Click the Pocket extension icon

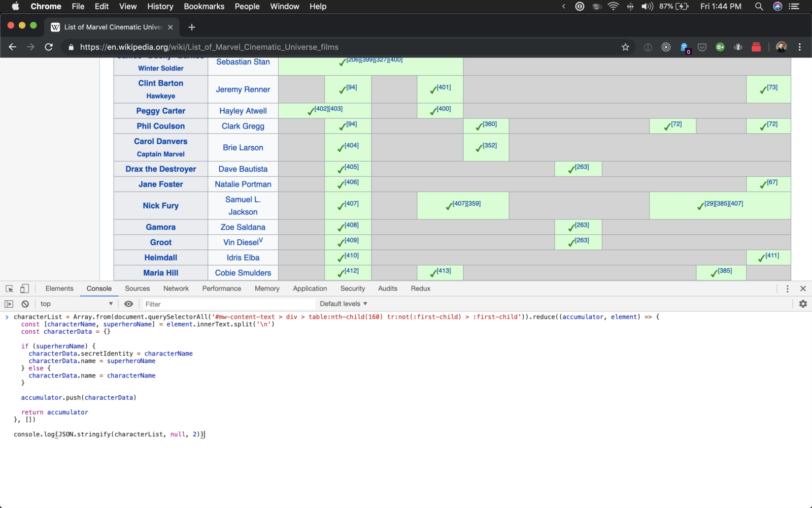click(x=702, y=47)
